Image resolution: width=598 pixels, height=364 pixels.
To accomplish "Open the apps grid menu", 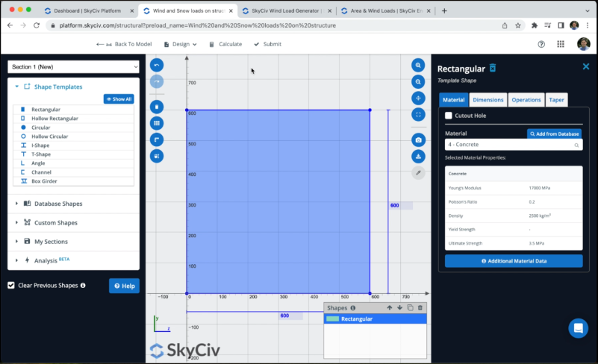I will click(x=561, y=44).
